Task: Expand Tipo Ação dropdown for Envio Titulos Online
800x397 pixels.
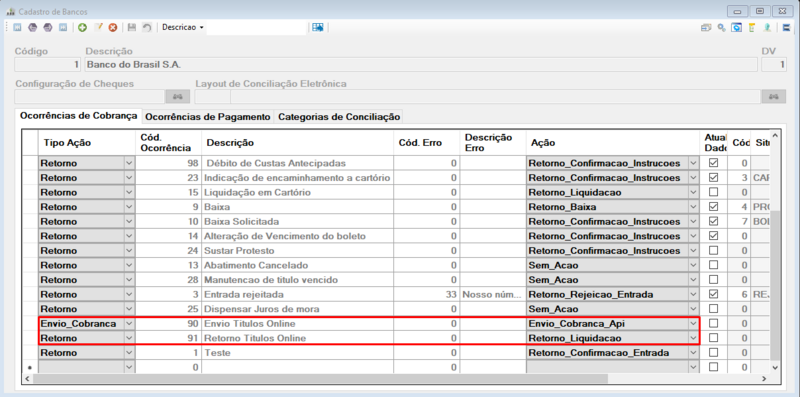Action: click(129, 324)
